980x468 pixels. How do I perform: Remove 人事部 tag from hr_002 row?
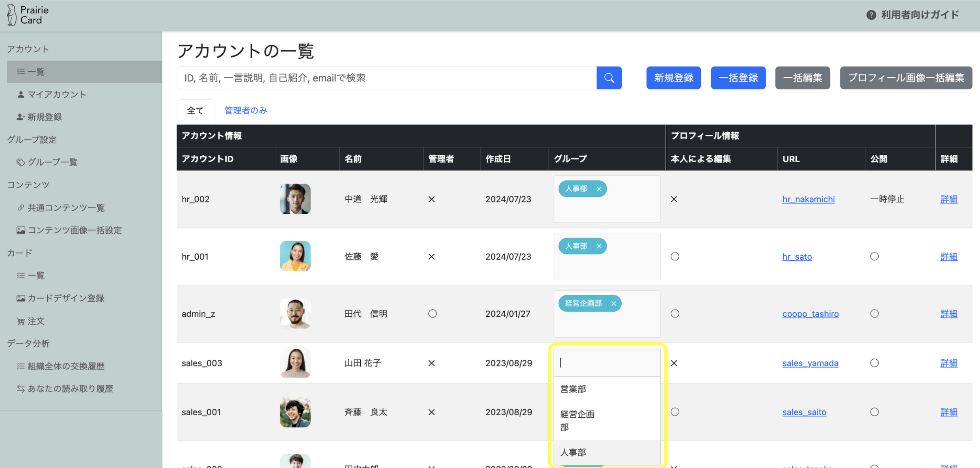pos(599,189)
